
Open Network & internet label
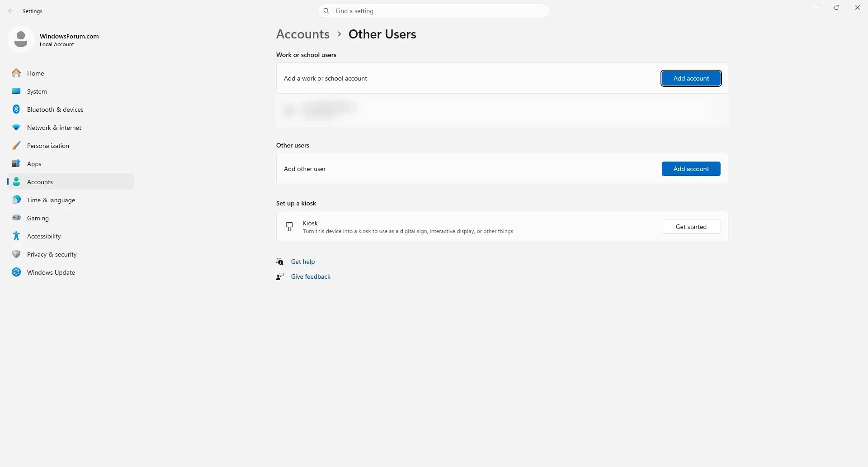pos(54,128)
